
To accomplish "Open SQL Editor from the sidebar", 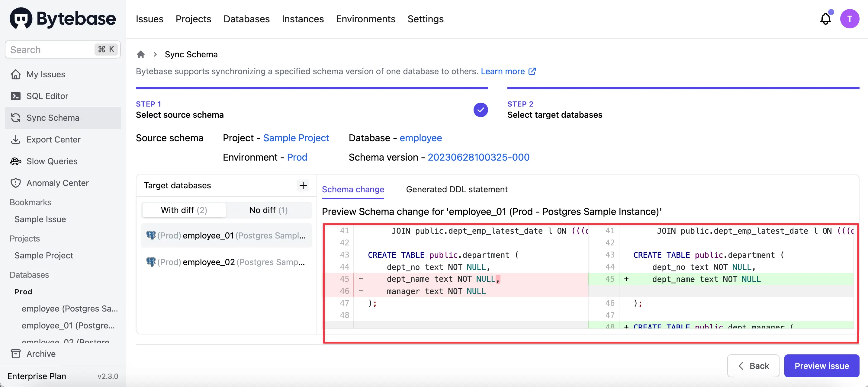I will [47, 96].
